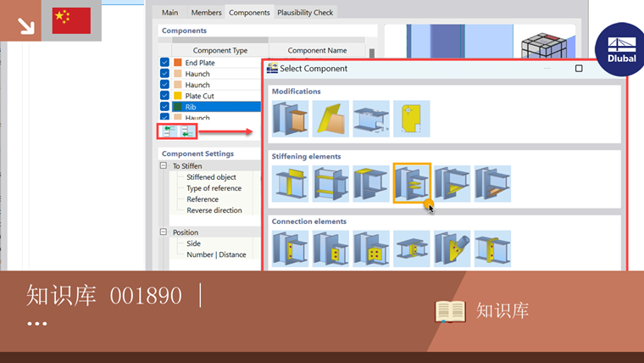This screenshot has height=363, width=644.
Task: Open the Dlubal logo badge
Action: pos(620,49)
